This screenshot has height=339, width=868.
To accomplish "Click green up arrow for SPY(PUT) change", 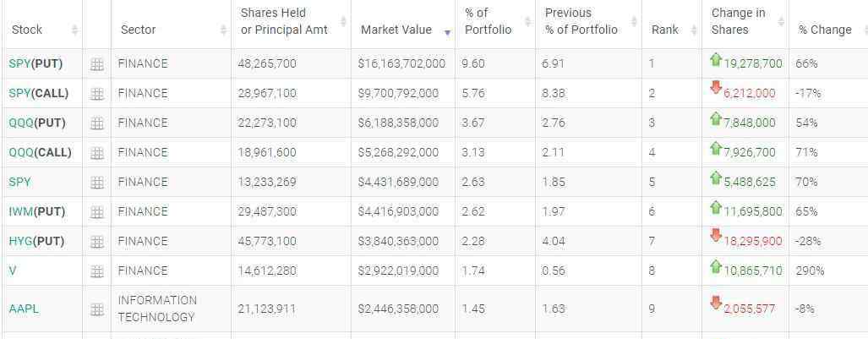I will click(x=716, y=59).
